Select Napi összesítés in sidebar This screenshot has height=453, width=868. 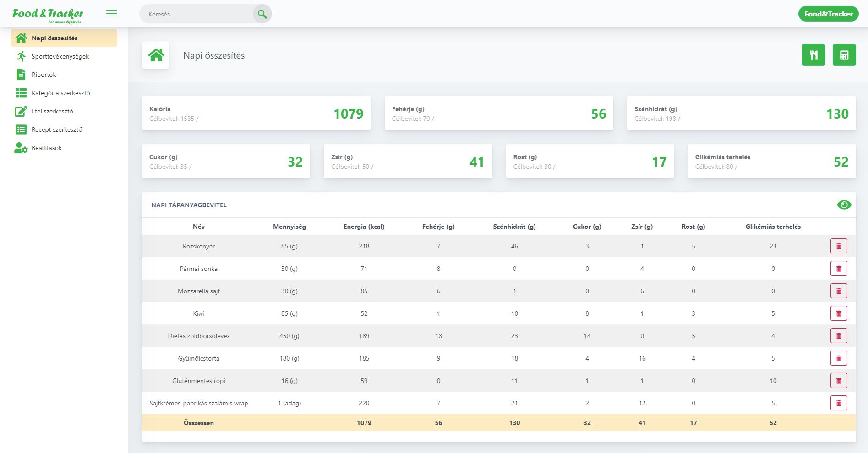(x=64, y=38)
